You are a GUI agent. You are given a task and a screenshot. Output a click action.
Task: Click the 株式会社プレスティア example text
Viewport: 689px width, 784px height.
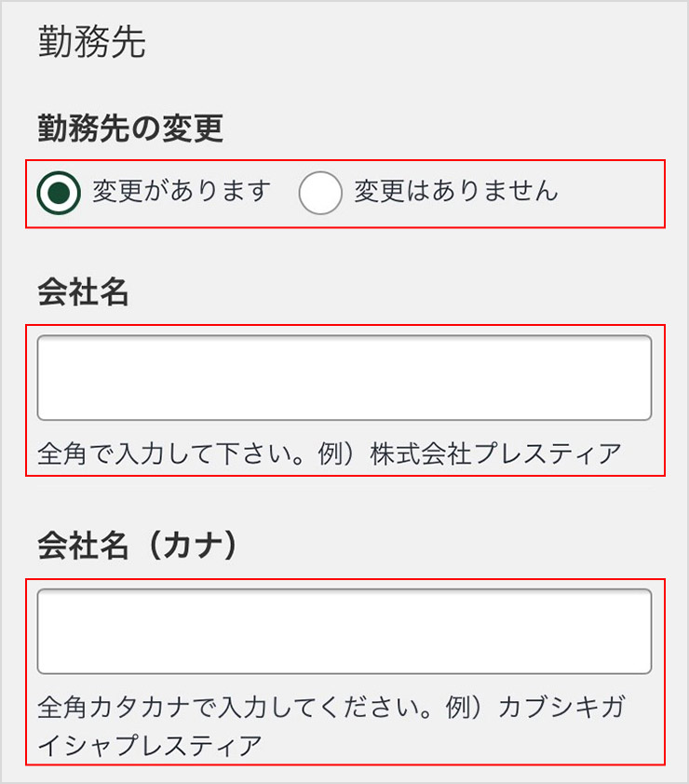tap(495, 454)
